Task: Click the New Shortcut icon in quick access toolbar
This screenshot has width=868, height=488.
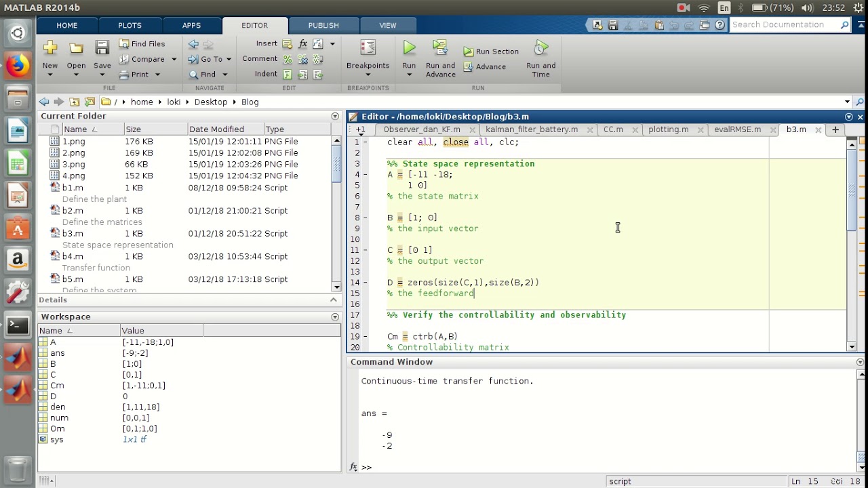Action: point(597,25)
